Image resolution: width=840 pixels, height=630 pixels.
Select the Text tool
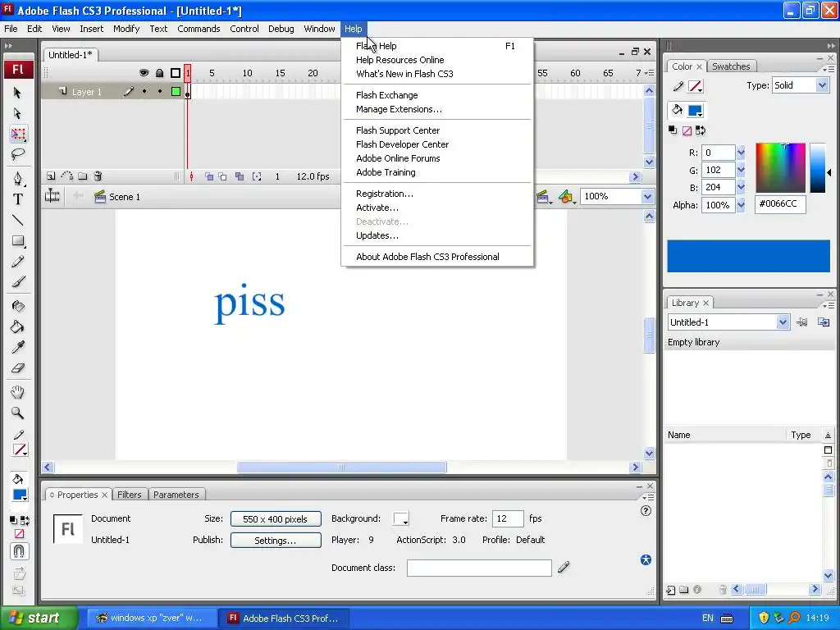tap(18, 199)
